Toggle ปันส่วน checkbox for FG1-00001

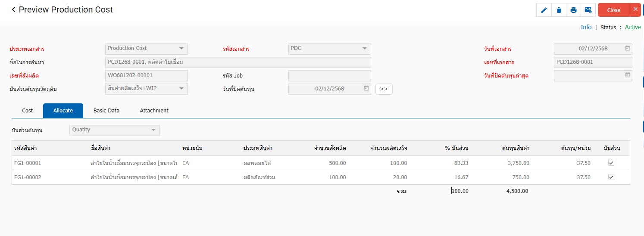(x=611, y=163)
